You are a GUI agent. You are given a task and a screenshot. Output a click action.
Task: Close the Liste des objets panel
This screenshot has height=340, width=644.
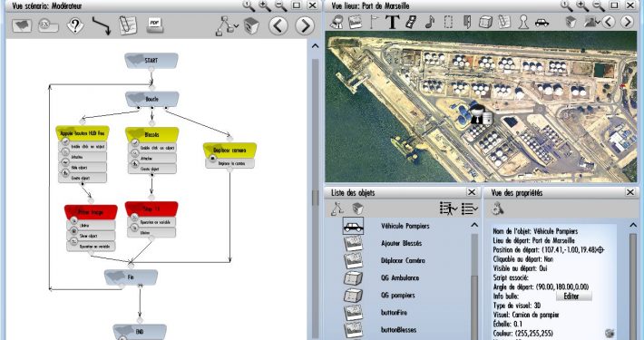[x=472, y=192]
